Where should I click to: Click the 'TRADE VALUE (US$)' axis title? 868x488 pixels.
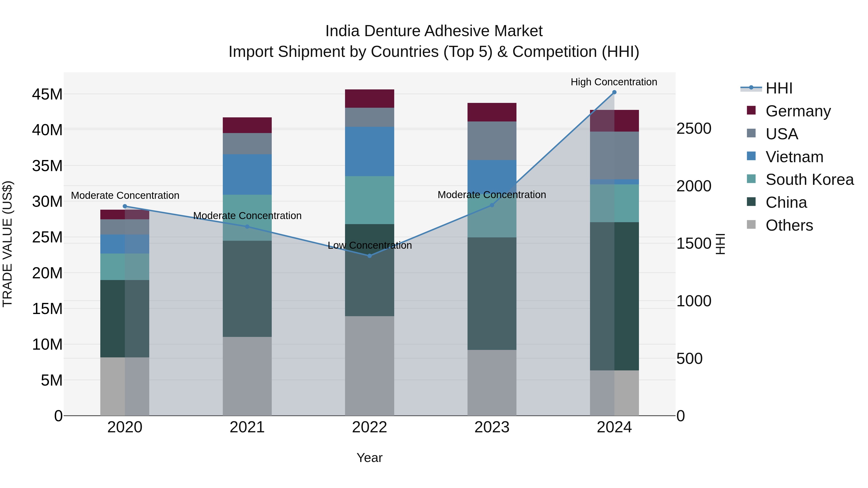[x=7, y=244]
